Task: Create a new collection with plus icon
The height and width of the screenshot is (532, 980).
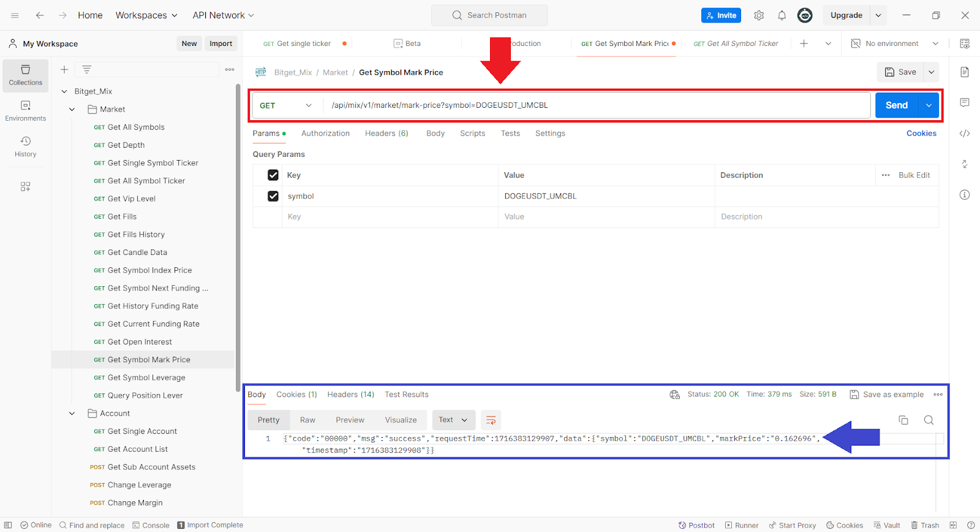Action: click(64, 69)
